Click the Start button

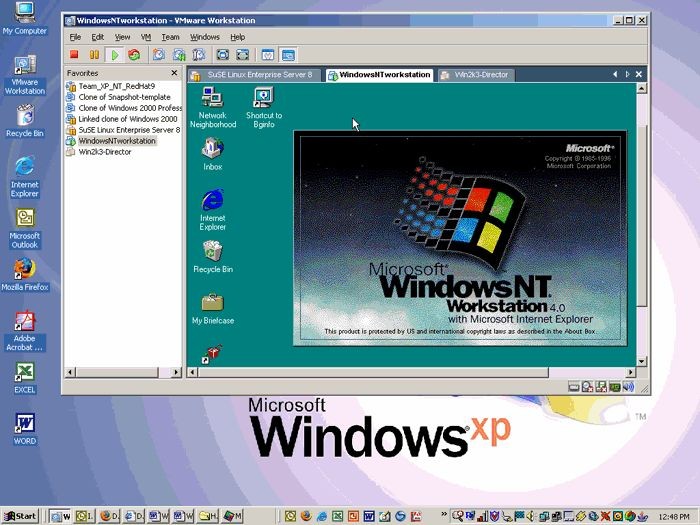pos(21,517)
